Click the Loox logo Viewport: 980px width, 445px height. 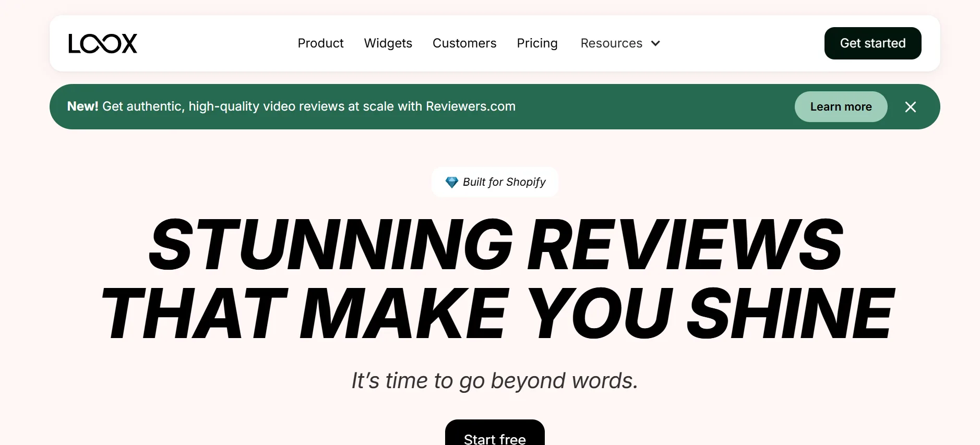103,43
